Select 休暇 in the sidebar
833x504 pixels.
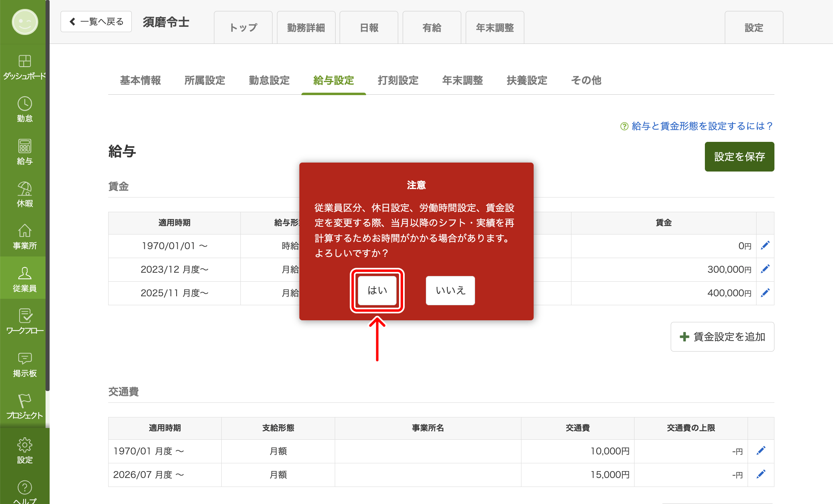tap(24, 194)
